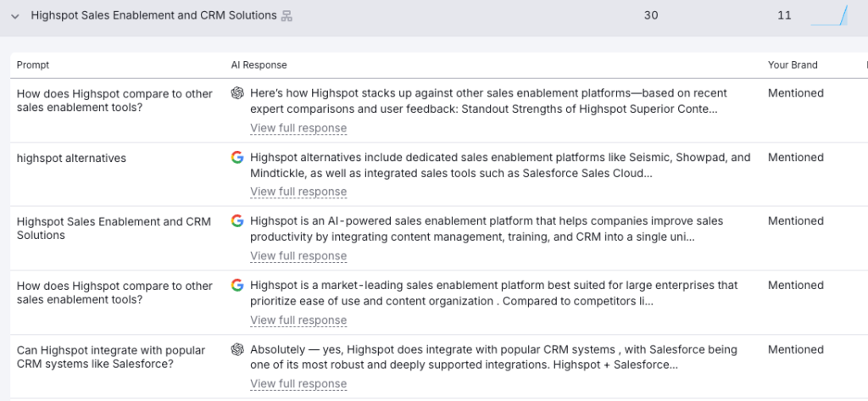Open full response for the market-leading platform answer
This screenshot has height=401, width=868.
click(298, 320)
